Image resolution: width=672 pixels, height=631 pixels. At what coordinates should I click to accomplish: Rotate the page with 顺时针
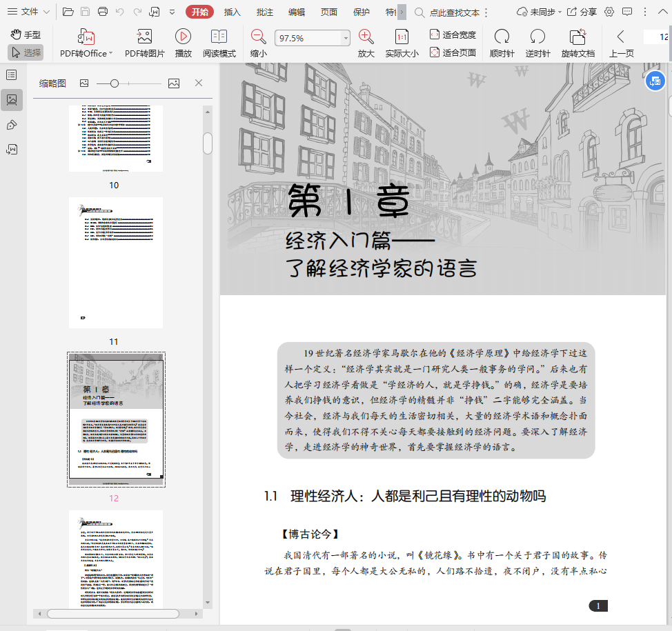pyautogui.click(x=502, y=37)
